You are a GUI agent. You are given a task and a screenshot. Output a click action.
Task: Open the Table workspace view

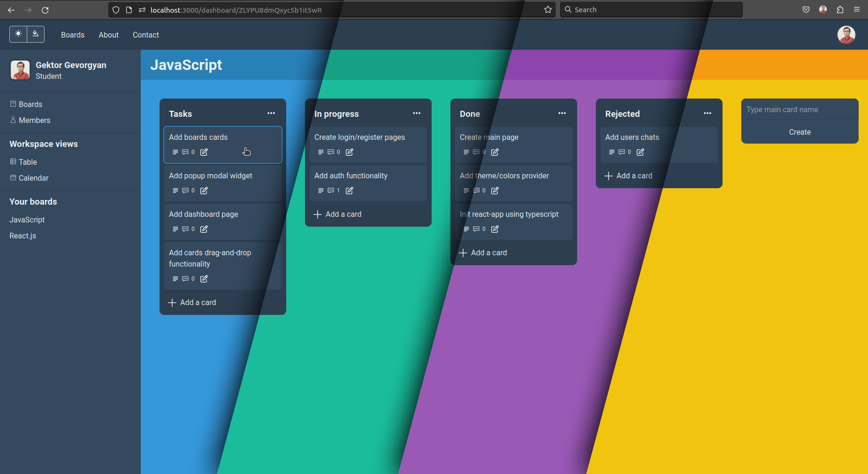coord(27,162)
